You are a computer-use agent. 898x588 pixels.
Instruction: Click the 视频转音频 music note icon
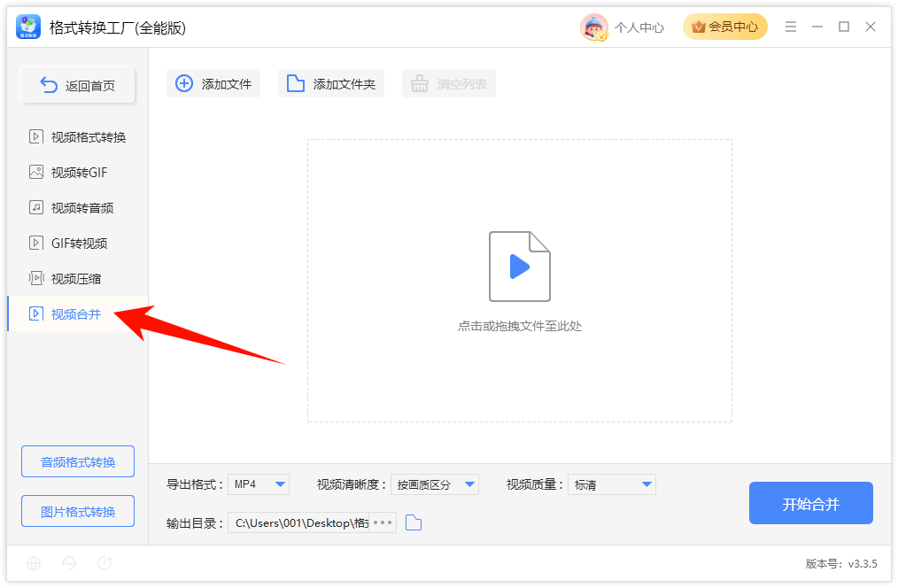click(36, 208)
